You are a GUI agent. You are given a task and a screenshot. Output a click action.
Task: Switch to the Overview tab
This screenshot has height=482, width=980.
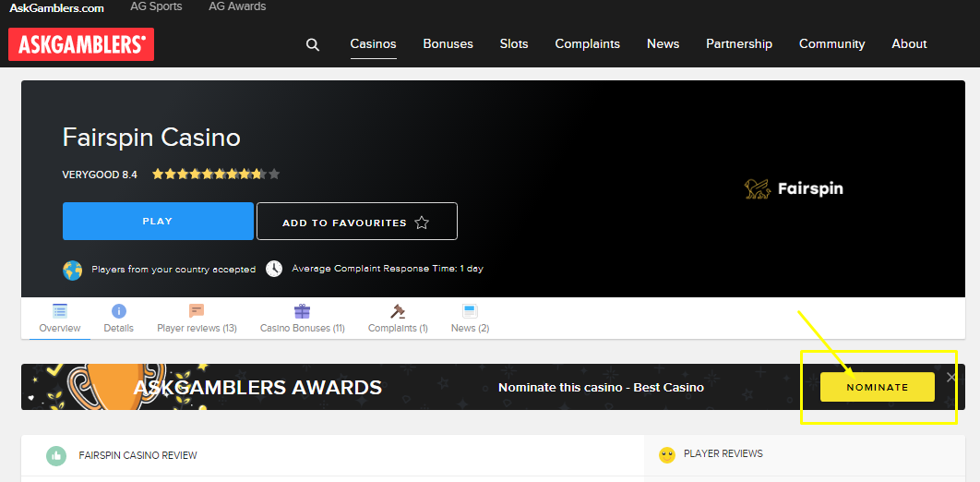[x=60, y=319]
